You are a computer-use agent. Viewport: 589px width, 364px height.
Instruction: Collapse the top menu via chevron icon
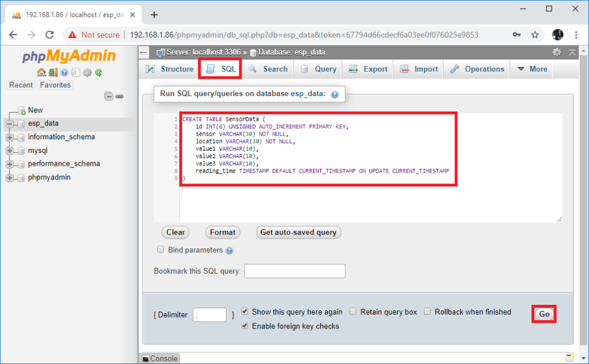tap(572, 52)
